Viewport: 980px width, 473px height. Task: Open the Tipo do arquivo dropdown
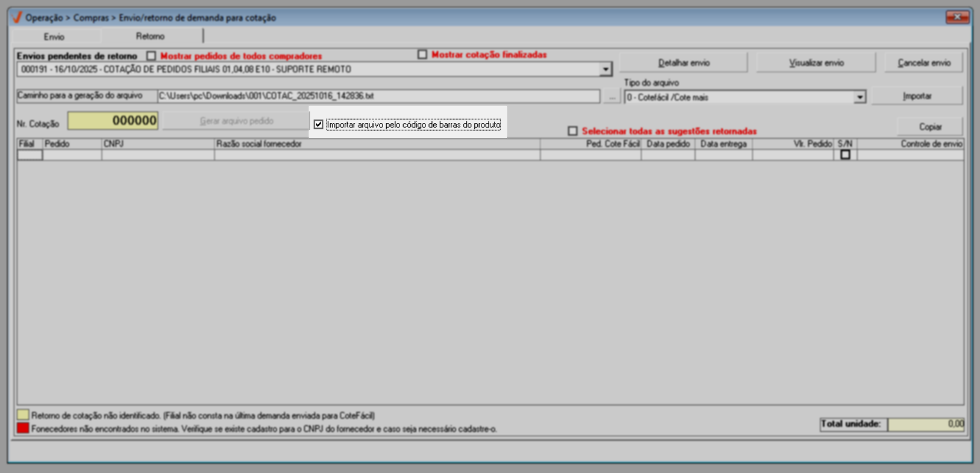(x=860, y=97)
